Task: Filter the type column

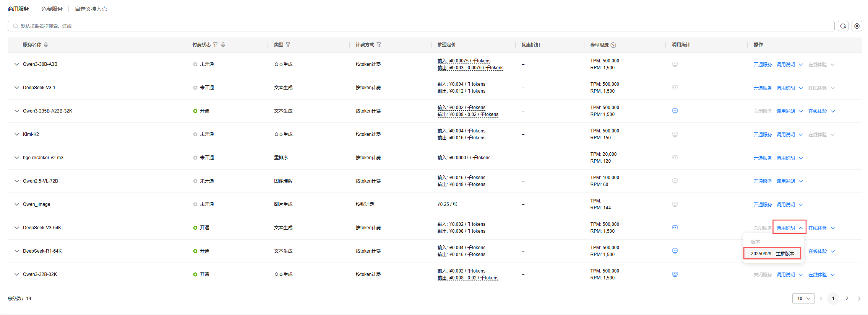Action: [x=288, y=45]
